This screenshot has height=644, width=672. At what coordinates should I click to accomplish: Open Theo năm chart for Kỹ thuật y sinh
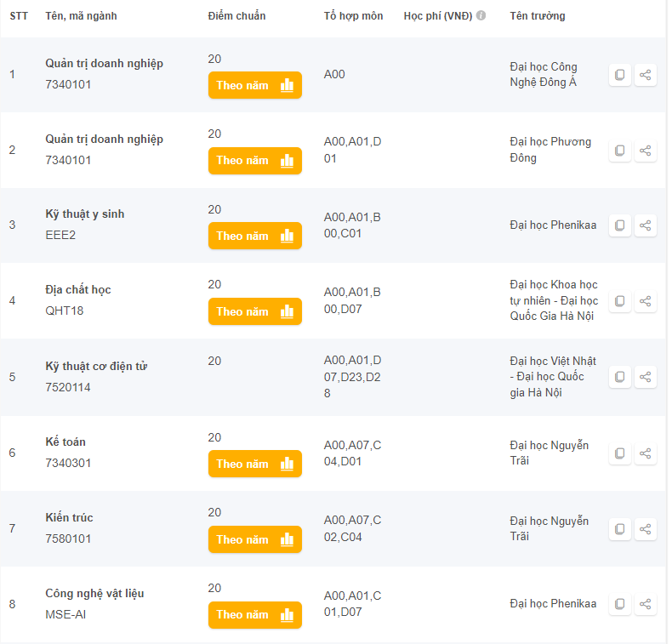tap(255, 236)
